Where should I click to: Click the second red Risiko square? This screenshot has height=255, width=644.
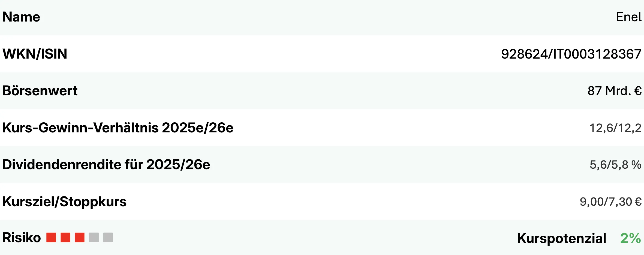65,238
